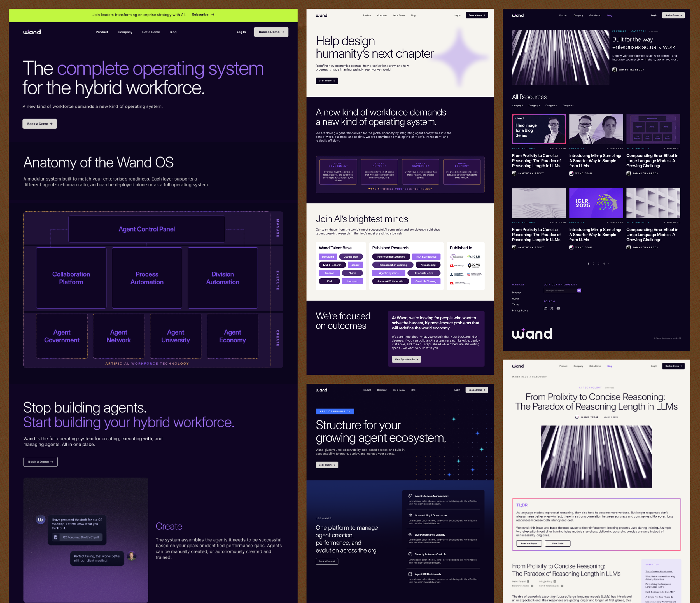The image size is (700, 603).
Task: Click the file icon of Q2 Roadmap Draft V01.pdf
Action: [x=56, y=537]
